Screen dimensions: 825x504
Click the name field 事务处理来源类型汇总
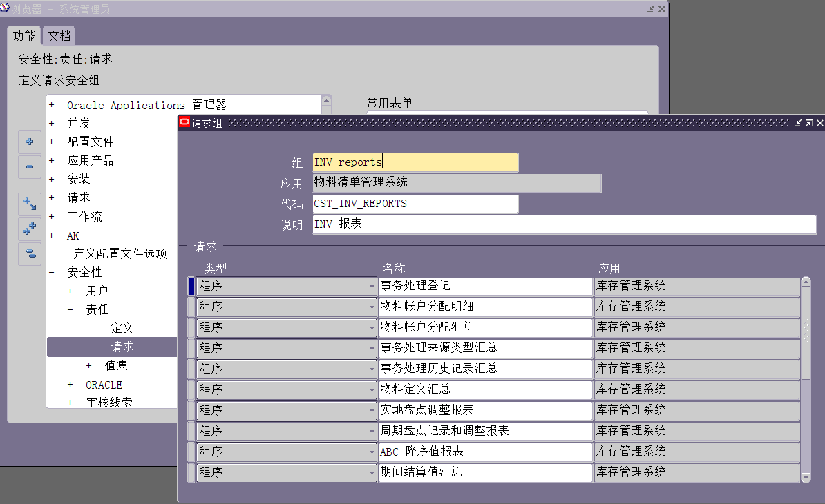tap(486, 349)
